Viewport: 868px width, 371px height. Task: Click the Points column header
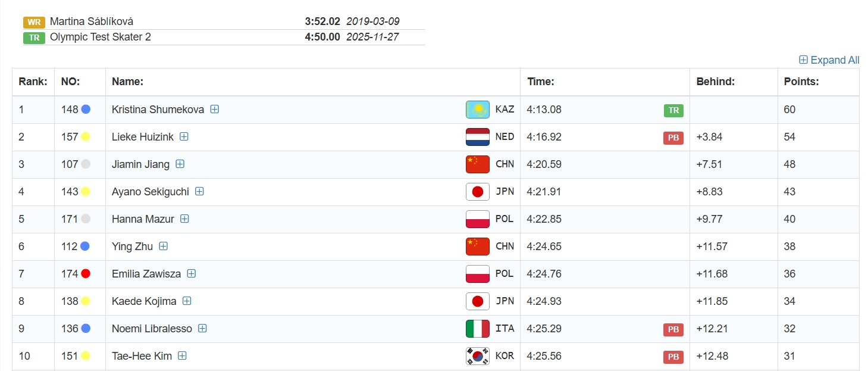(801, 82)
